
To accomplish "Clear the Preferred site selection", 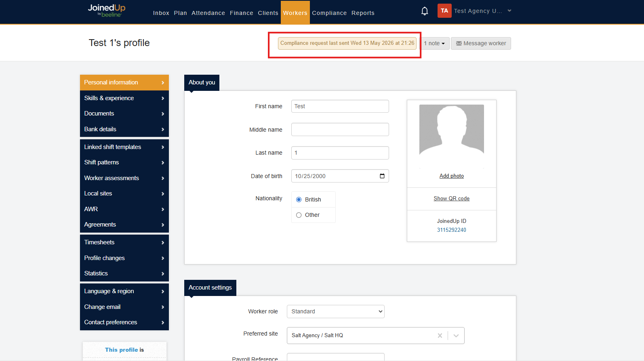I will (440, 336).
